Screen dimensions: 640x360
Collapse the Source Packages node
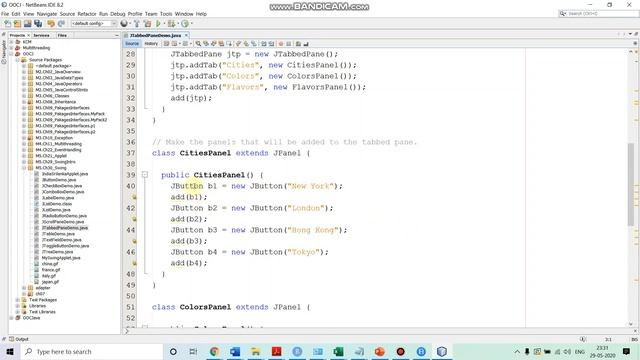pyautogui.click(x=18, y=60)
